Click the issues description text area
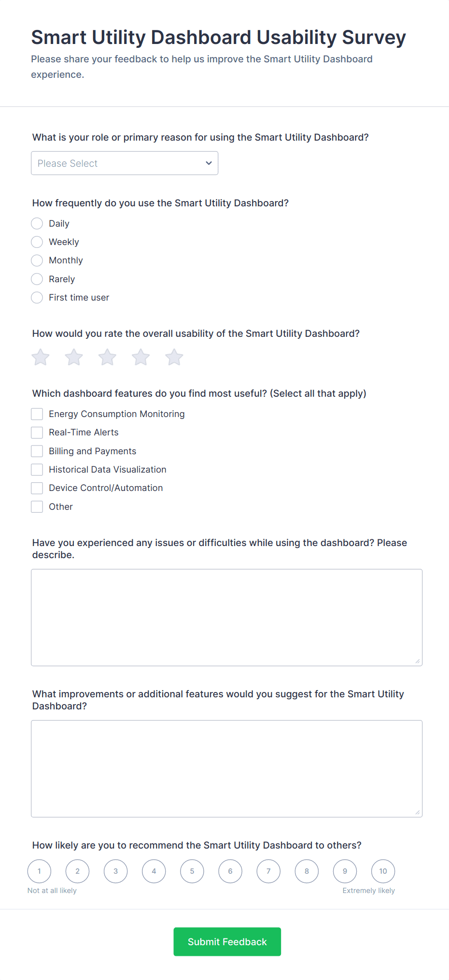 [x=226, y=616]
